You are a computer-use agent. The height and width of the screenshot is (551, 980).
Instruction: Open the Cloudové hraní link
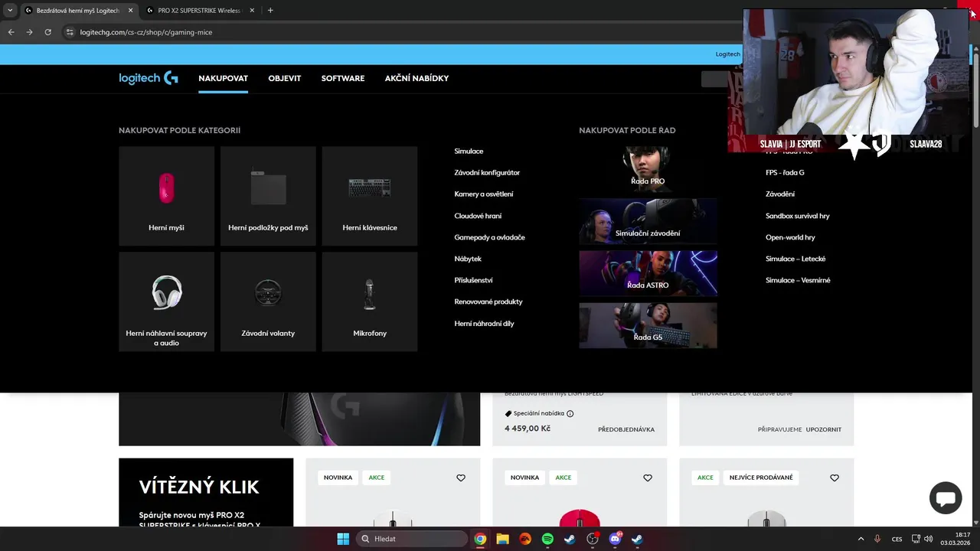(478, 216)
